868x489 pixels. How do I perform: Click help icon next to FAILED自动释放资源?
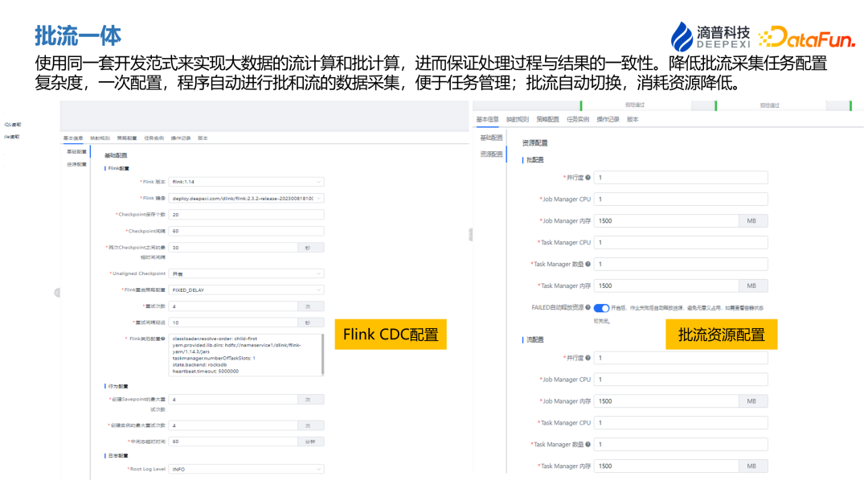point(588,307)
